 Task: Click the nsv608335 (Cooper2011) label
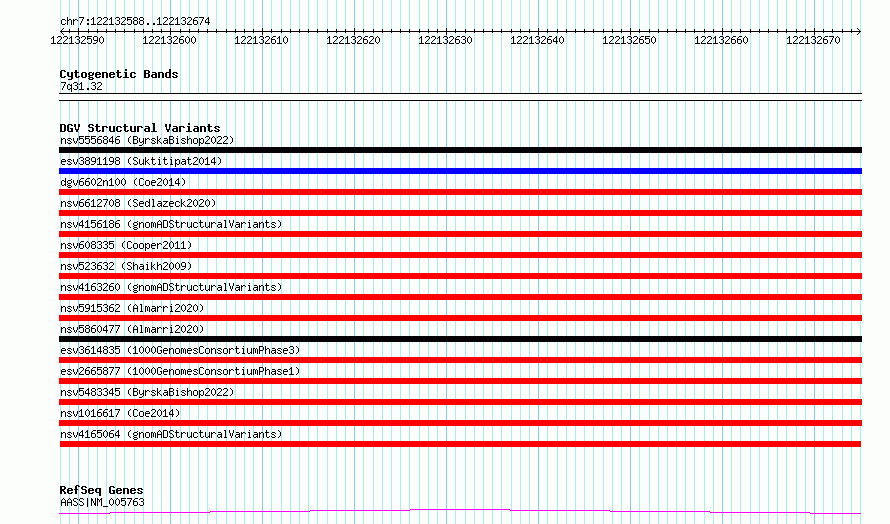click(x=126, y=245)
